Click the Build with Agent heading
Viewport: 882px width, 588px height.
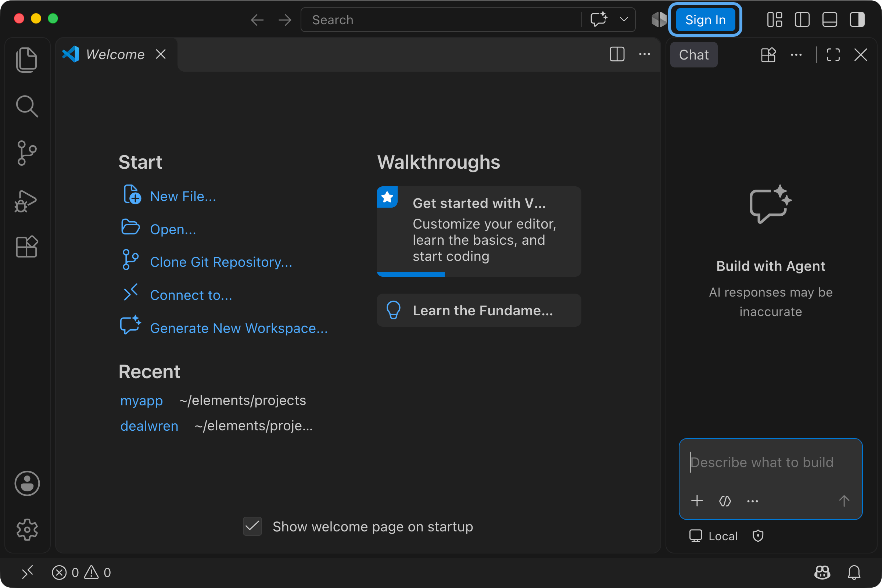pos(771,266)
